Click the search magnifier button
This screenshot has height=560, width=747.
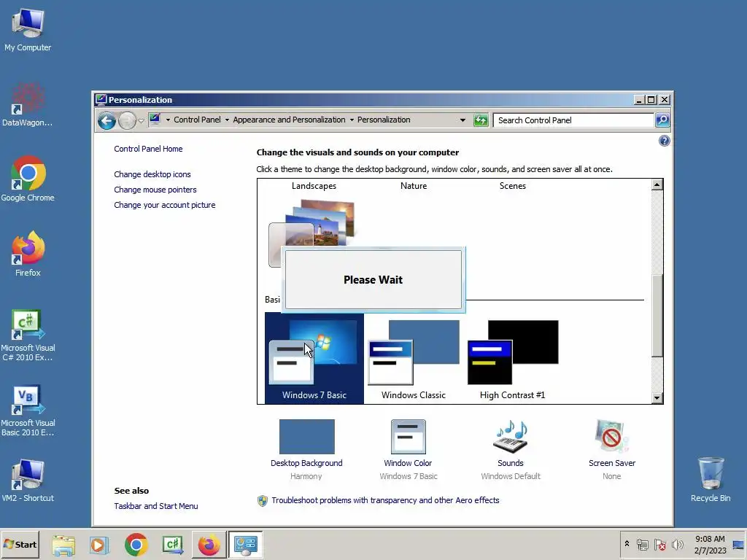click(662, 120)
